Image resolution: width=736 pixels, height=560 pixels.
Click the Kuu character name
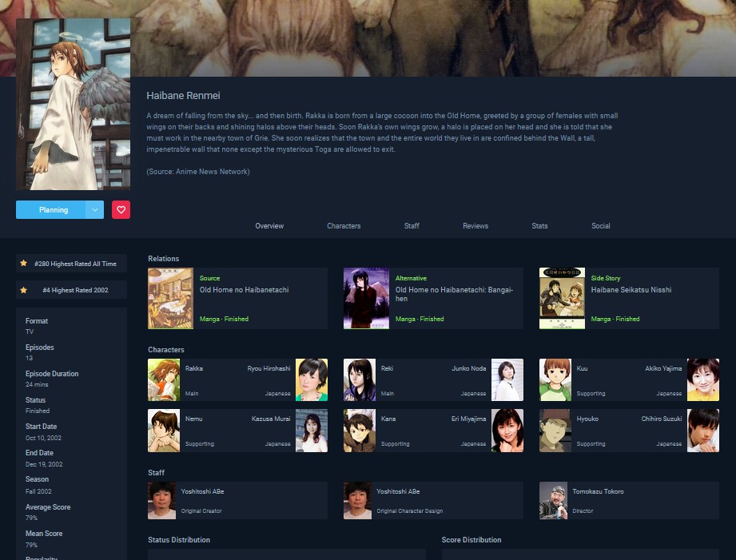pos(582,368)
